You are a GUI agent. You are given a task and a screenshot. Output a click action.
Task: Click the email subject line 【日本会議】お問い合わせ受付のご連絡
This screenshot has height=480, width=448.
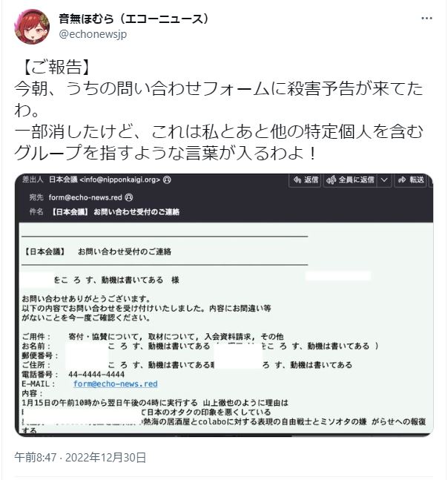tap(116, 212)
